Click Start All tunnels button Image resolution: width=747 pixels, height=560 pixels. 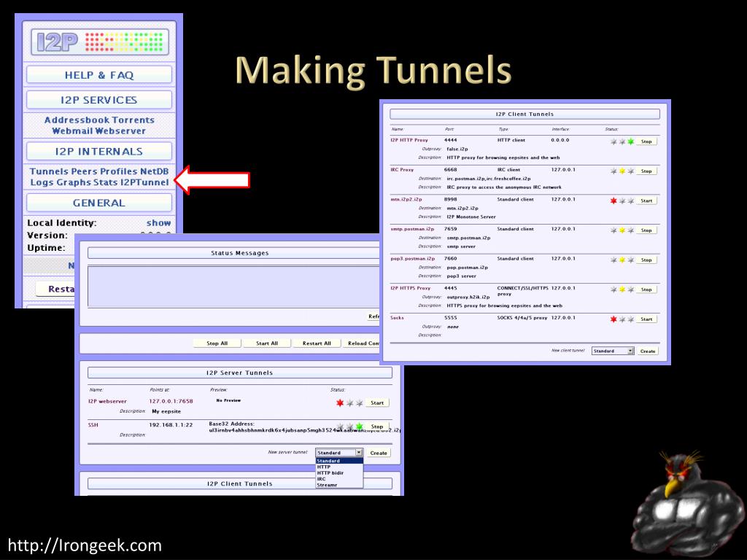click(267, 343)
